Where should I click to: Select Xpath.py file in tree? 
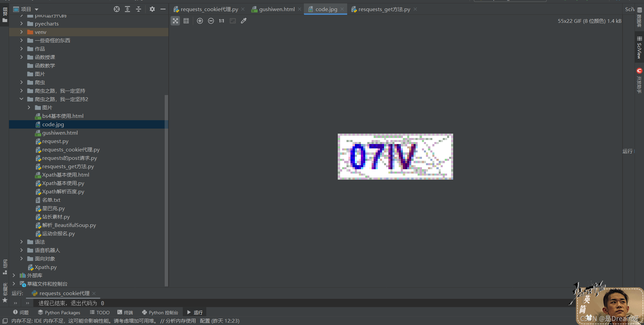[46, 267]
